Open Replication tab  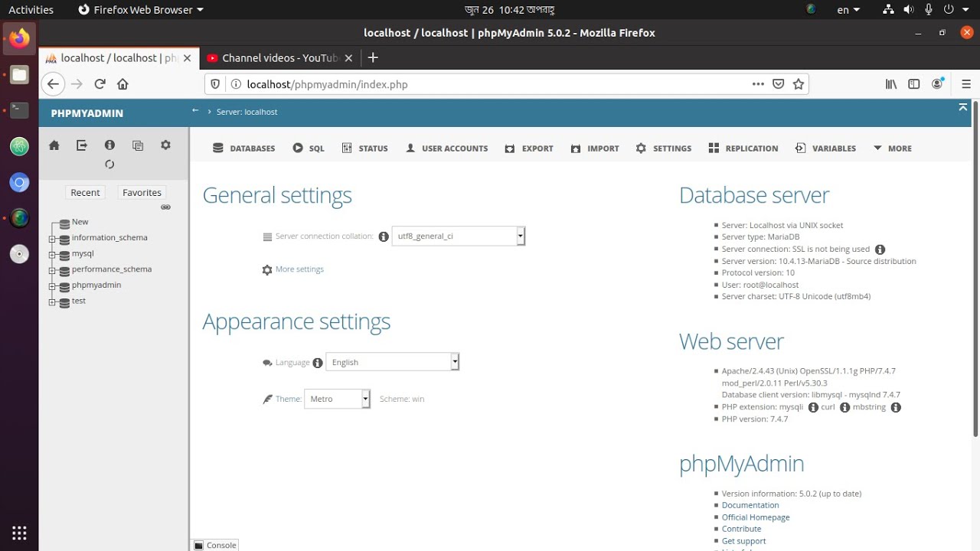[743, 148]
